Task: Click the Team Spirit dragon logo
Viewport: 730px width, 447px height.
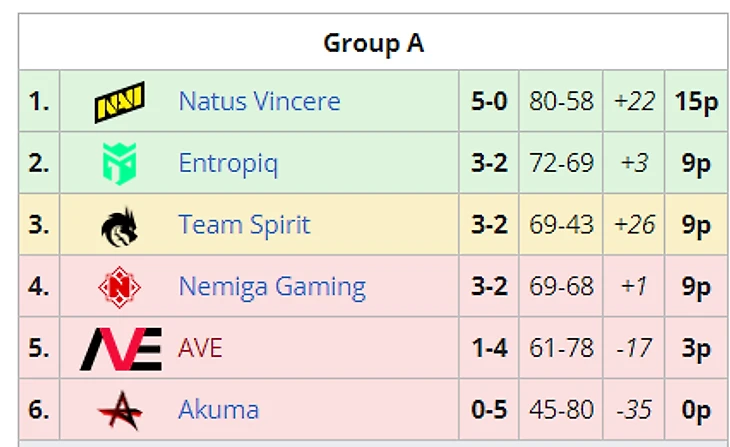Action: 119,225
